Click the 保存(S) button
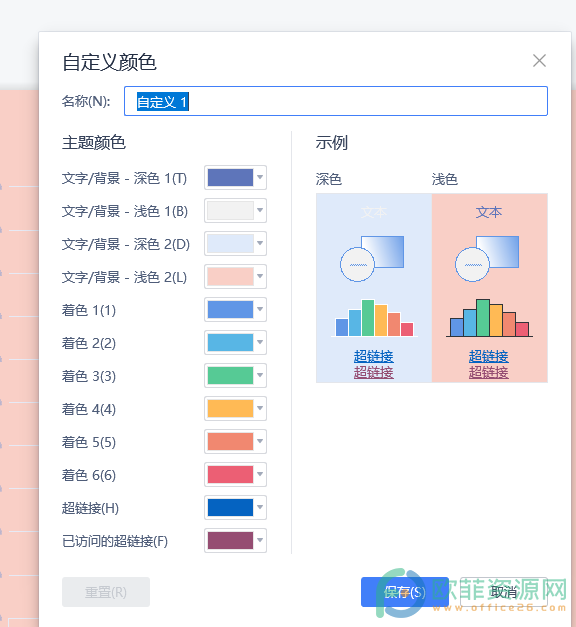The width and height of the screenshot is (576, 627). pos(404,592)
